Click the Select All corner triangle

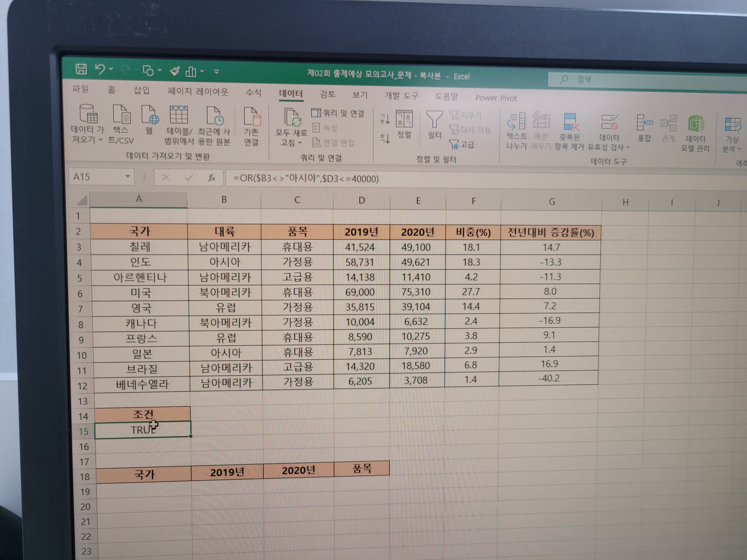pos(82,200)
